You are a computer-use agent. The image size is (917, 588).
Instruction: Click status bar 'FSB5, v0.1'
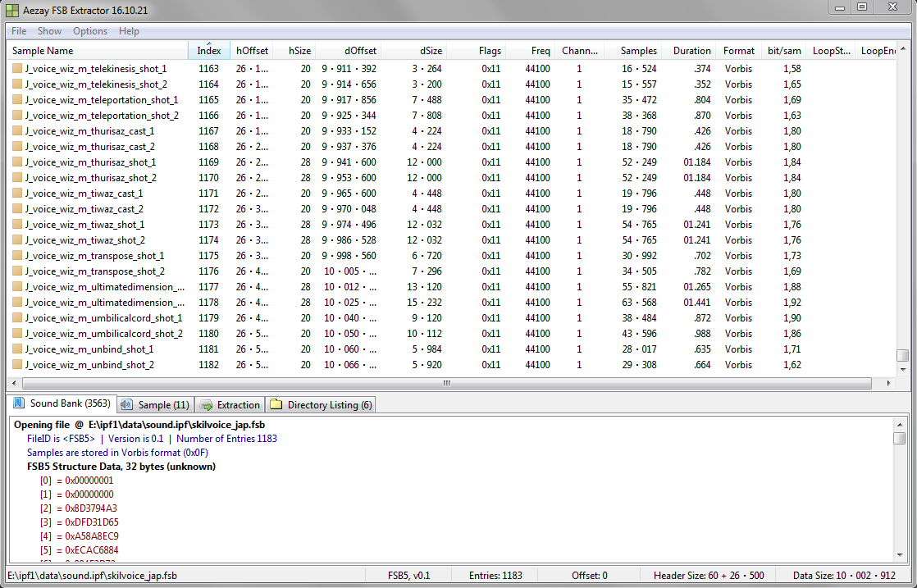(408, 575)
